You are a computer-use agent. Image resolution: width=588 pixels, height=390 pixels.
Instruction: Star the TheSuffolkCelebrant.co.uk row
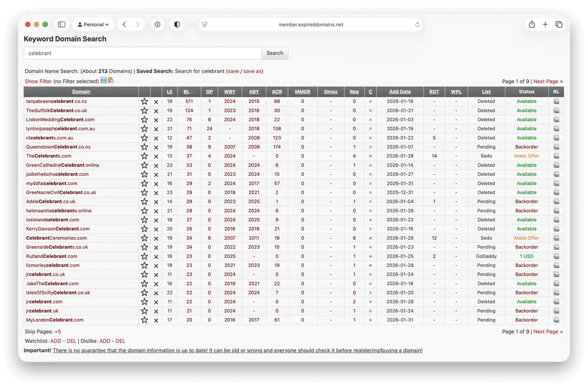point(144,111)
